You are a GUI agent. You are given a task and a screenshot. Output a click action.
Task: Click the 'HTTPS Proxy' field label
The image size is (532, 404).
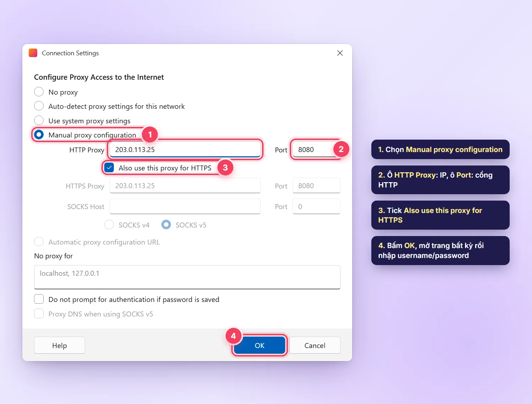(85, 186)
